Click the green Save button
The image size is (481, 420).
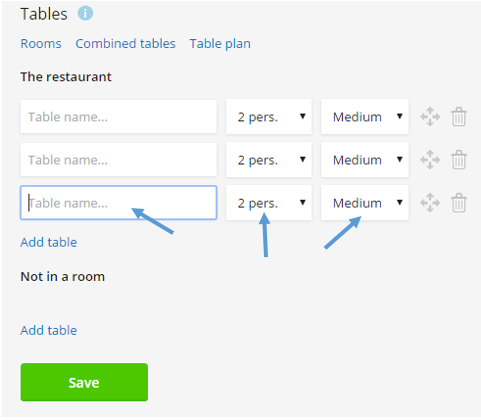pos(84,382)
